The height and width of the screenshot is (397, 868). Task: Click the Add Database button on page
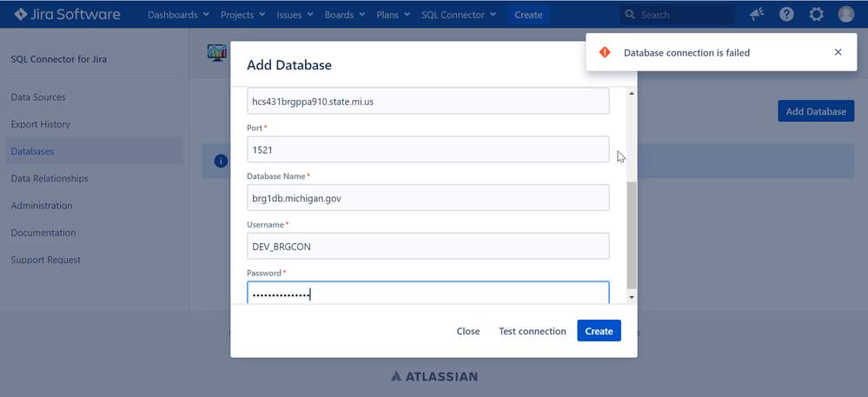816,111
